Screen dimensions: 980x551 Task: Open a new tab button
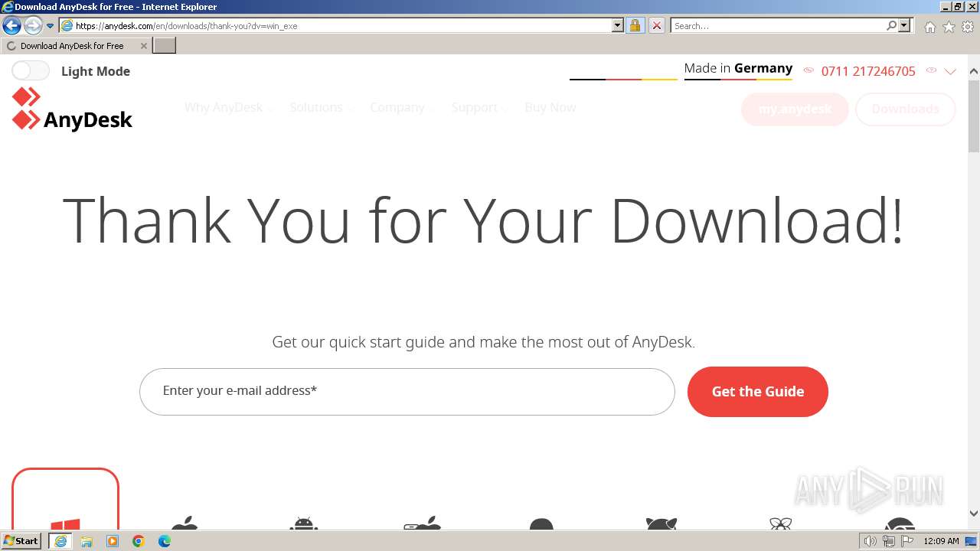tap(165, 46)
